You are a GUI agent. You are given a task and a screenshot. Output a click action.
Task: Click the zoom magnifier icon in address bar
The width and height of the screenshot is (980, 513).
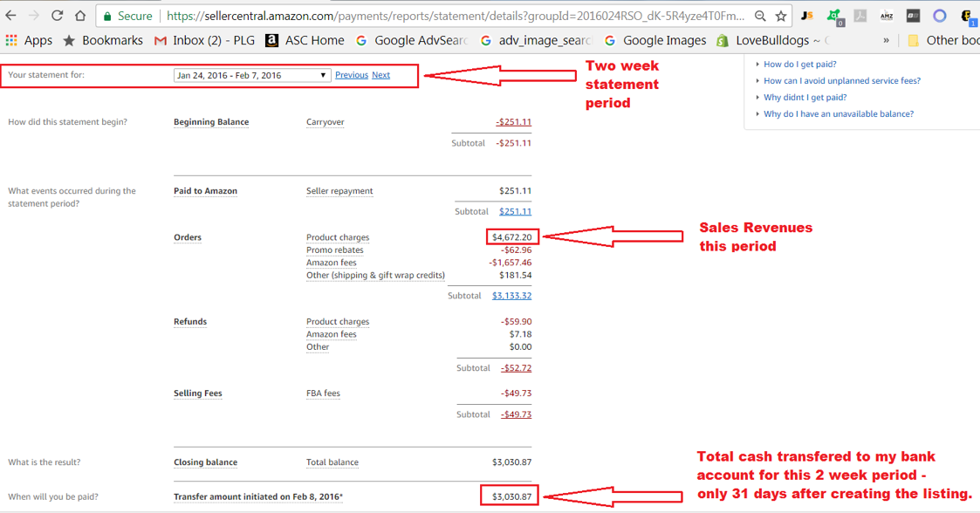tap(760, 16)
